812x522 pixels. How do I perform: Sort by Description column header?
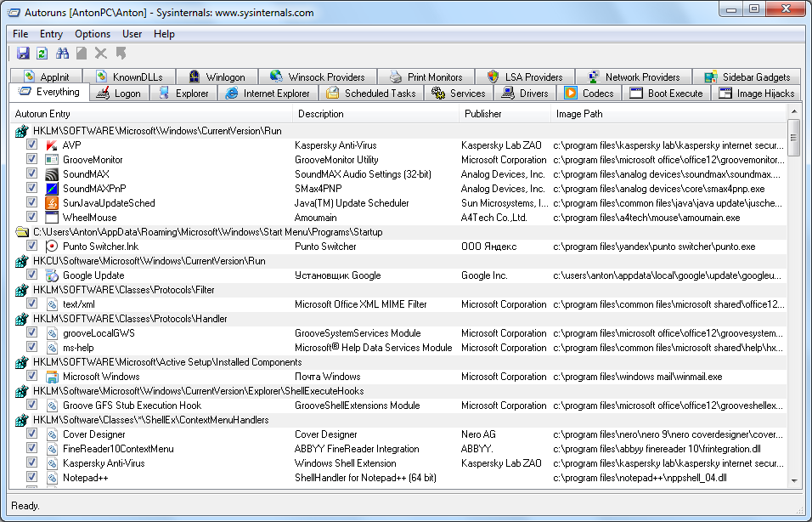376,114
